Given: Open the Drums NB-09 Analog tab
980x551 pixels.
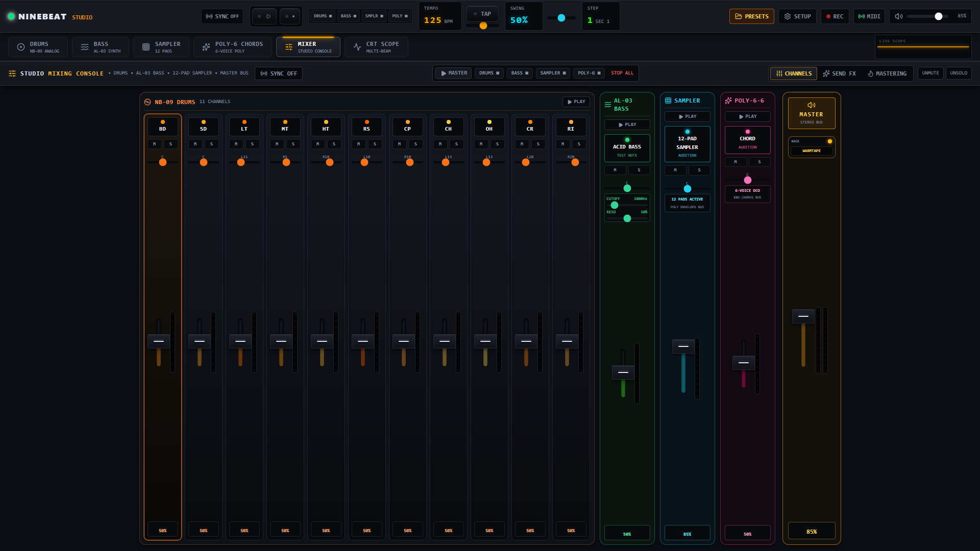Looking at the screenshot, I should tap(38, 47).
